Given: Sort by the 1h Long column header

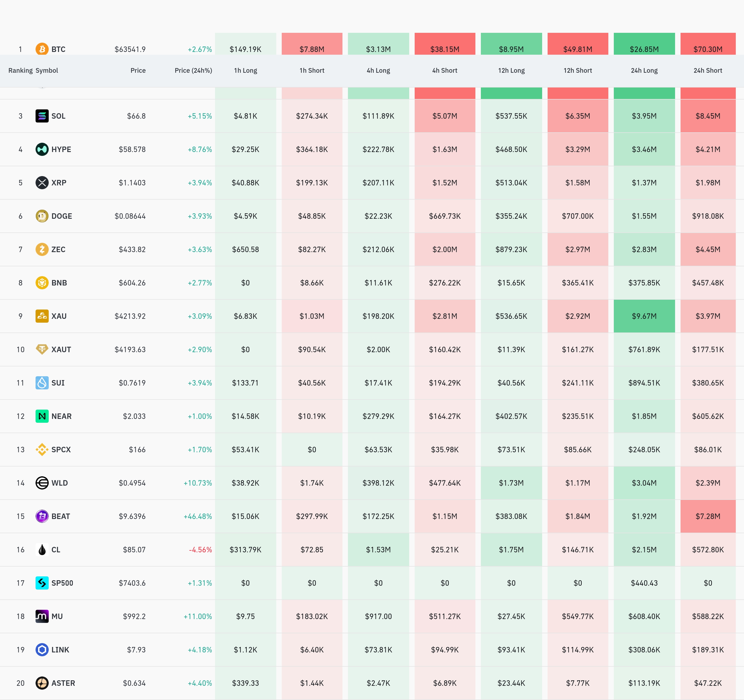Looking at the screenshot, I should tap(246, 70).
